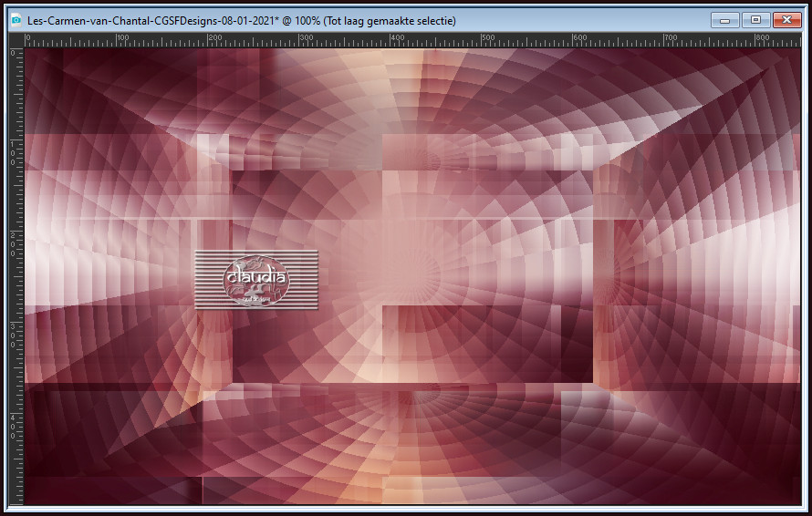This screenshot has height=516, width=812.
Task: Click the horizontal ruler along the top
Action: tap(412, 40)
